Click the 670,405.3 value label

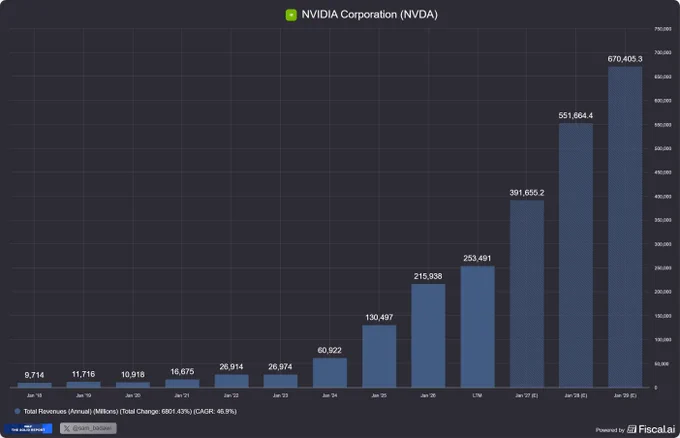coord(625,59)
